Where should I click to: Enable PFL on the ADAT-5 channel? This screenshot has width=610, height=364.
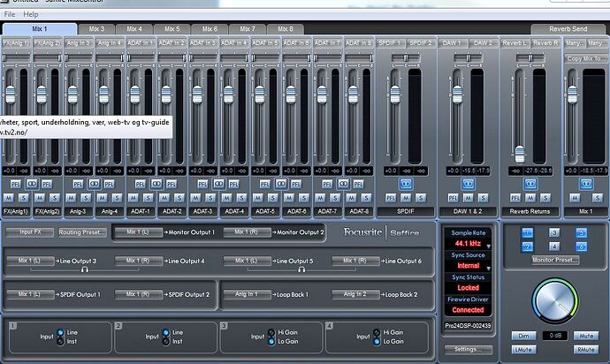[x=265, y=185]
